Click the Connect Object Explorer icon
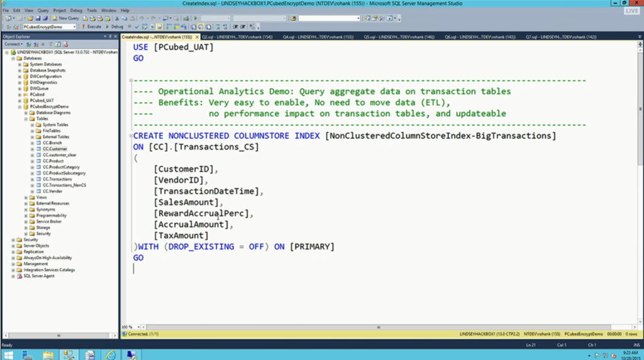This screenshot has width=644, height=360. tap(28, 45)
